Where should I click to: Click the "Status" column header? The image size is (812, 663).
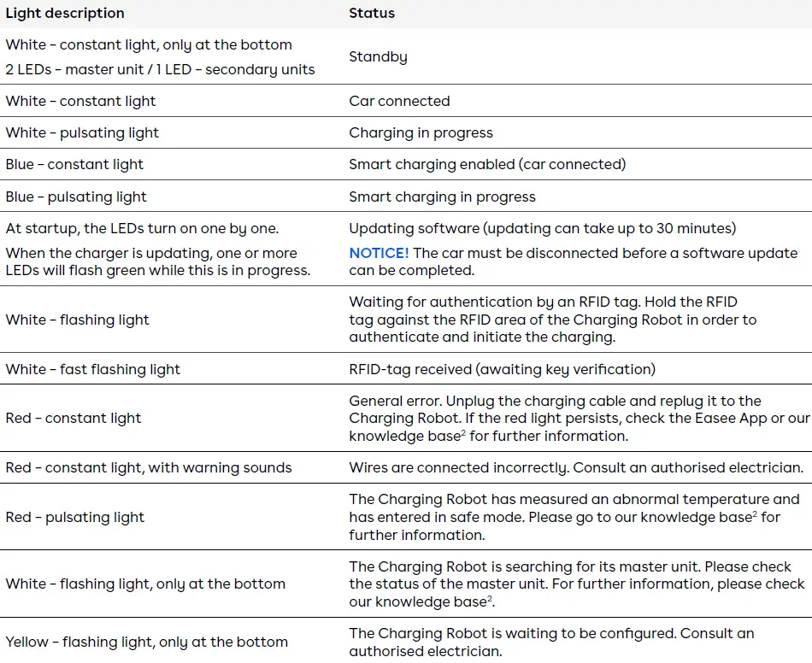(372, 14)
